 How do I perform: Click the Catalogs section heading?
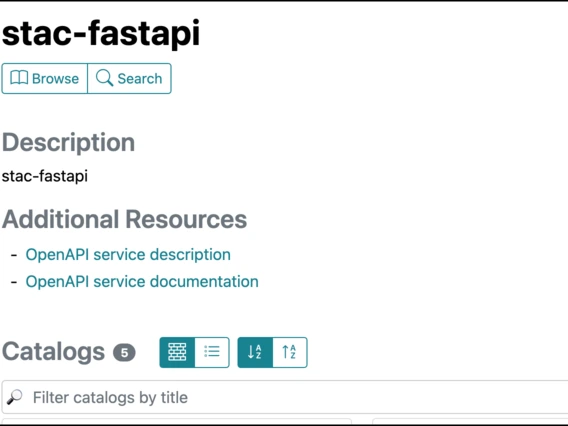pyautogui.click(x=53, y=352)
